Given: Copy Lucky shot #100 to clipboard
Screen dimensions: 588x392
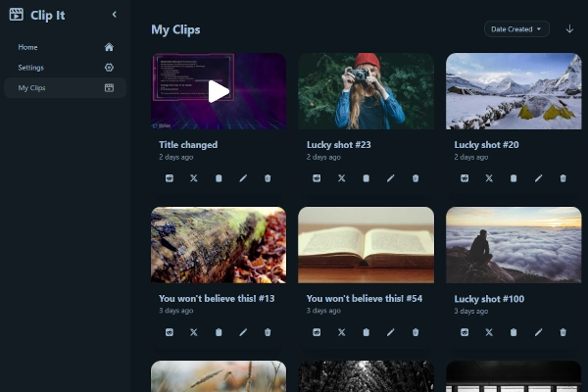Looking at the screenshot, I should click(514, 332).
